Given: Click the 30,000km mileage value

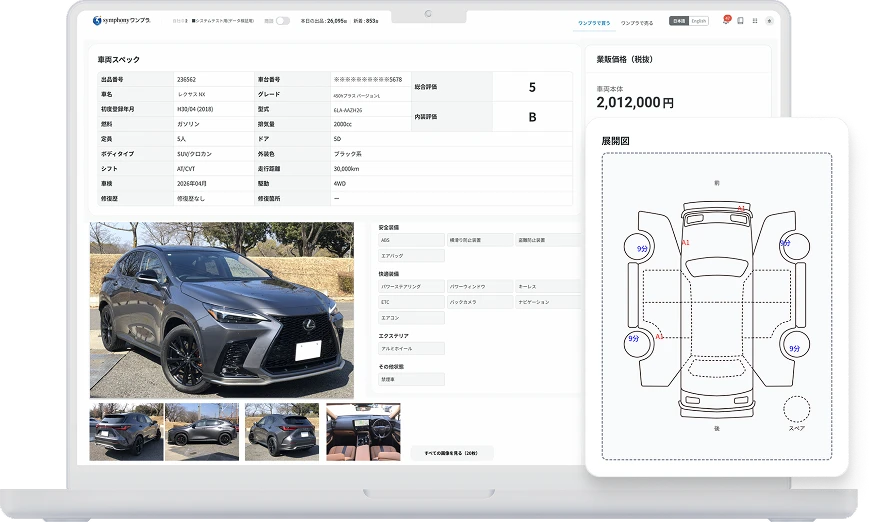Looking at the screenshot, I should (x=346, y=169).
